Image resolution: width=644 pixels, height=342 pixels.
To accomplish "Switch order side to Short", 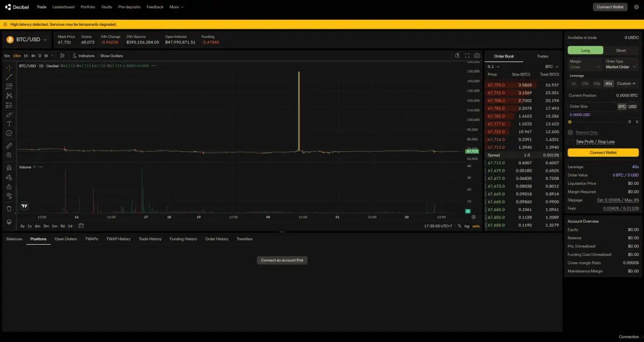I will point(621,50).
